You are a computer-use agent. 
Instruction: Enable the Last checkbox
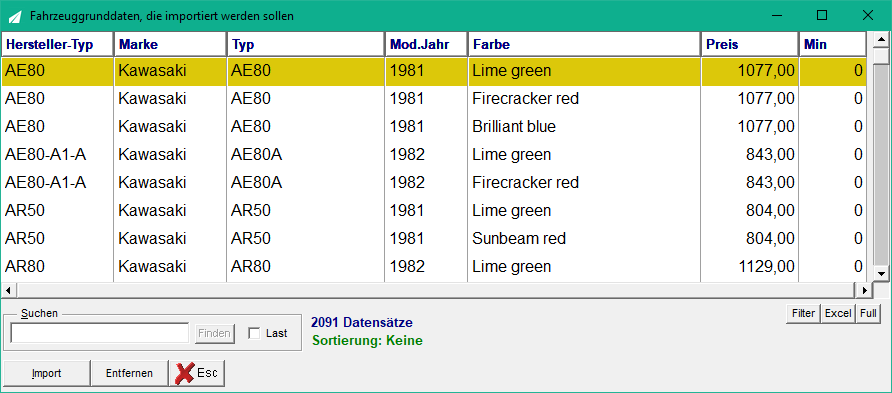click(254, 333)
